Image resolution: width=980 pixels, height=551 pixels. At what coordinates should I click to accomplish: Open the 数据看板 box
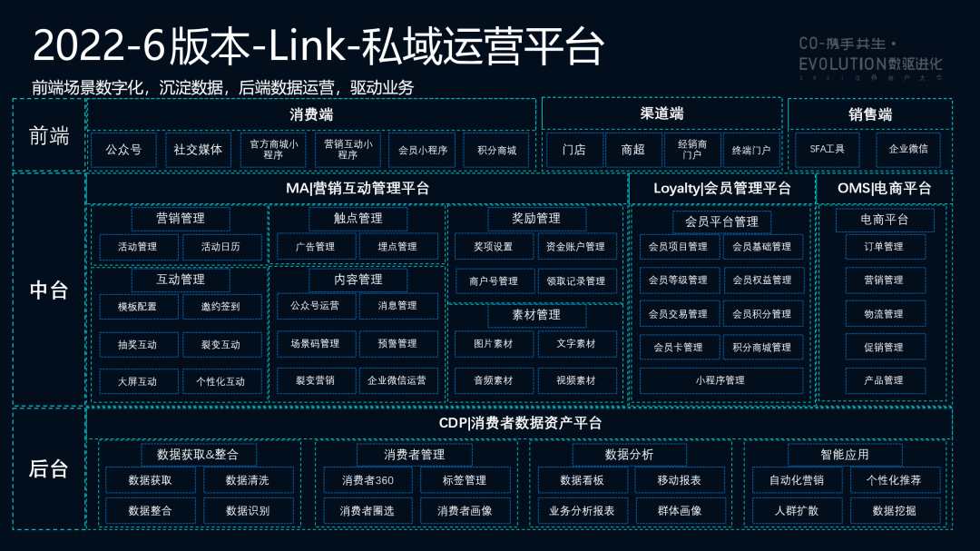point(582,480)
